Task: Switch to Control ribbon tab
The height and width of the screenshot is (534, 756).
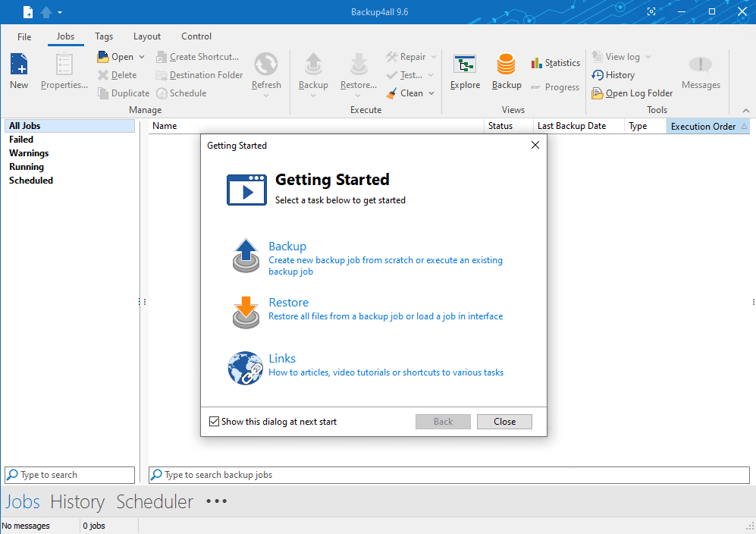Action: 196,36
